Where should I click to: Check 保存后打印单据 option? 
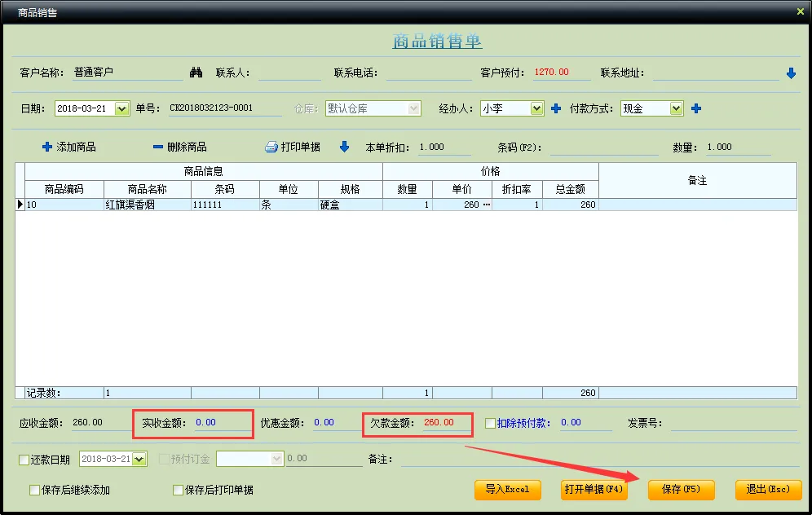[x=179, y=491]
